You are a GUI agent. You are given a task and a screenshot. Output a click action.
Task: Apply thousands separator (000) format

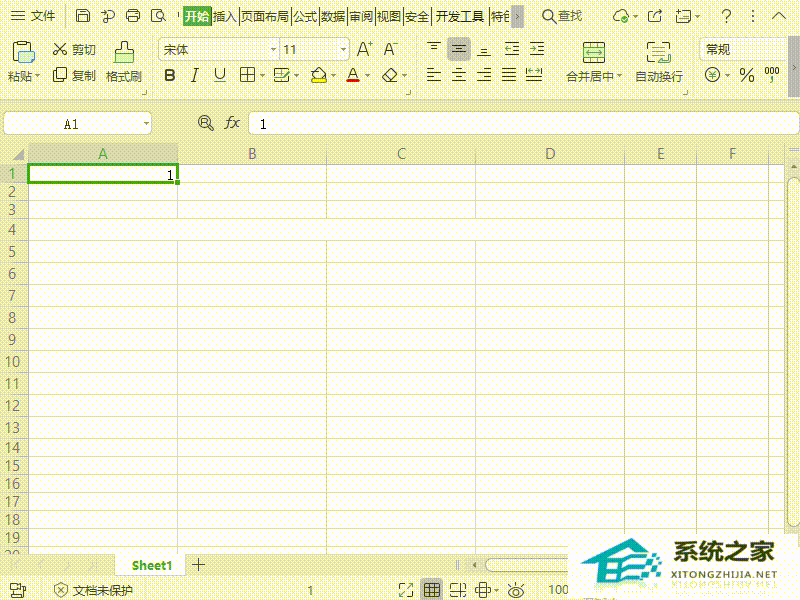click(x=772, y=74)
